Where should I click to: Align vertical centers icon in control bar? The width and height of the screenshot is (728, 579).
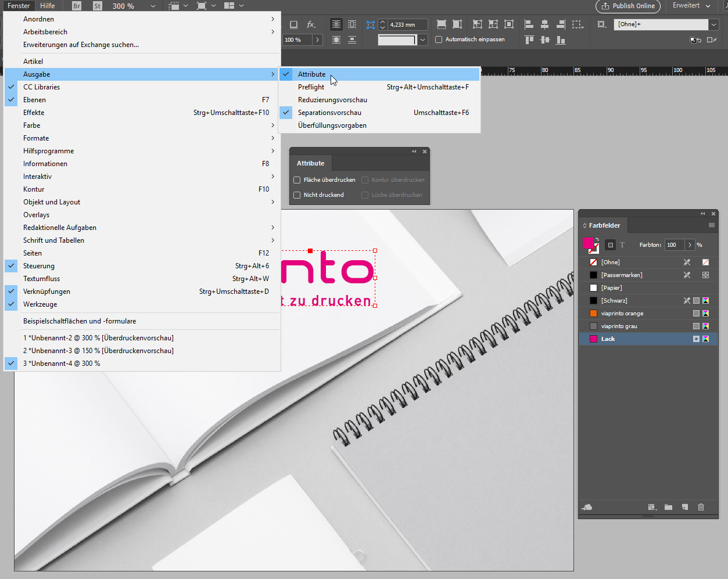point(544,40)
